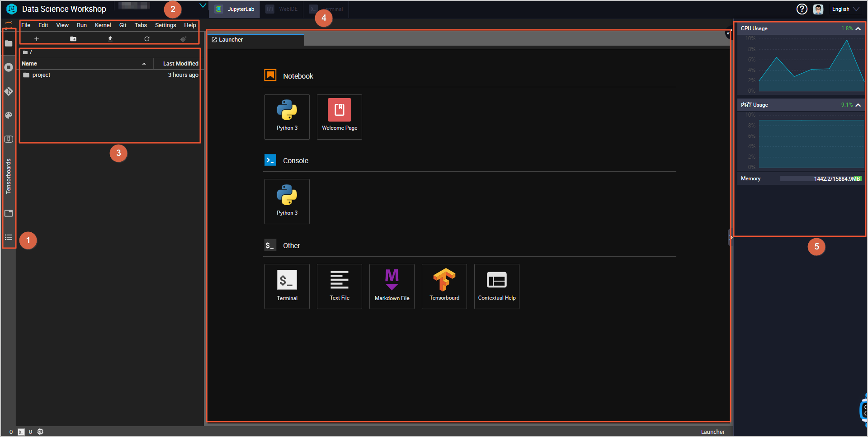
Task: Open the English language dropdown
Action: [x=845, y=9]
